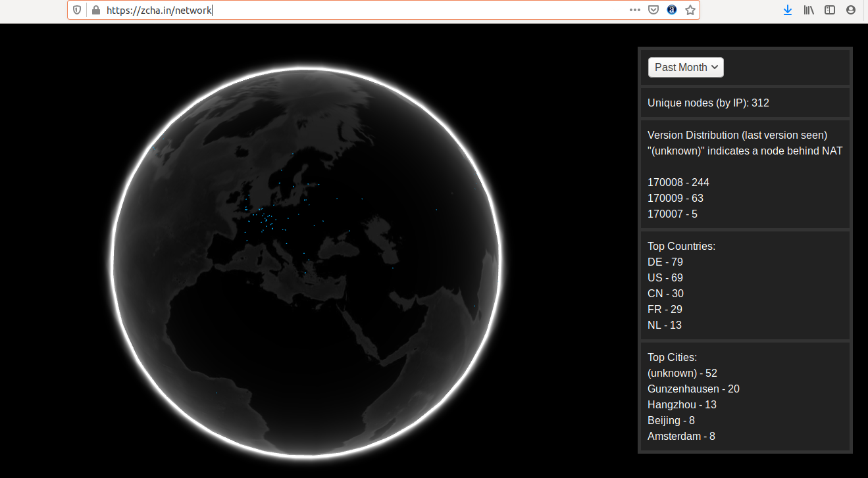Open the Firefox account menu

click(x=851, y=10)
